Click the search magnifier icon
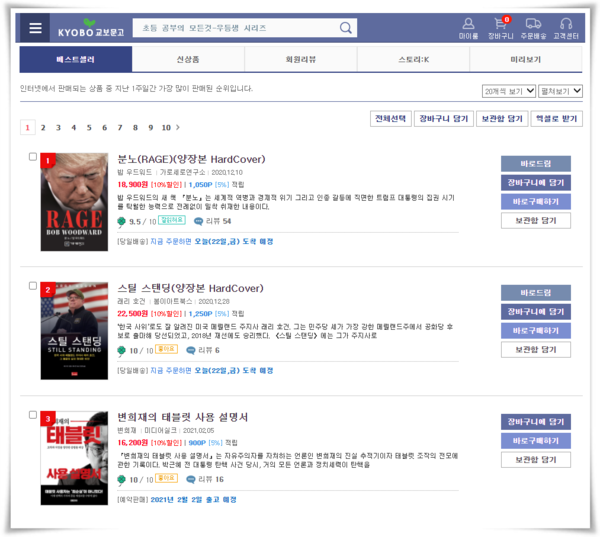 click(x=346, y=28)
